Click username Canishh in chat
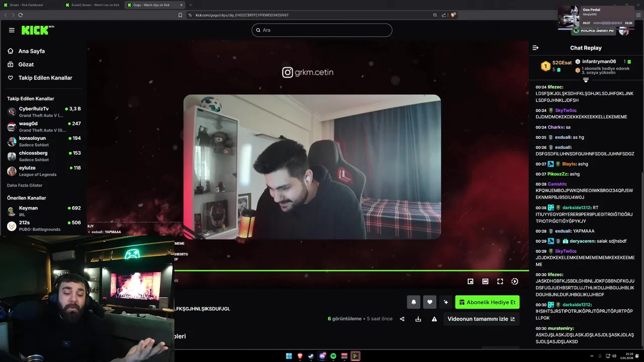This screenshot has height=362, width=644. pyautogui.click(x=556, y=184)
